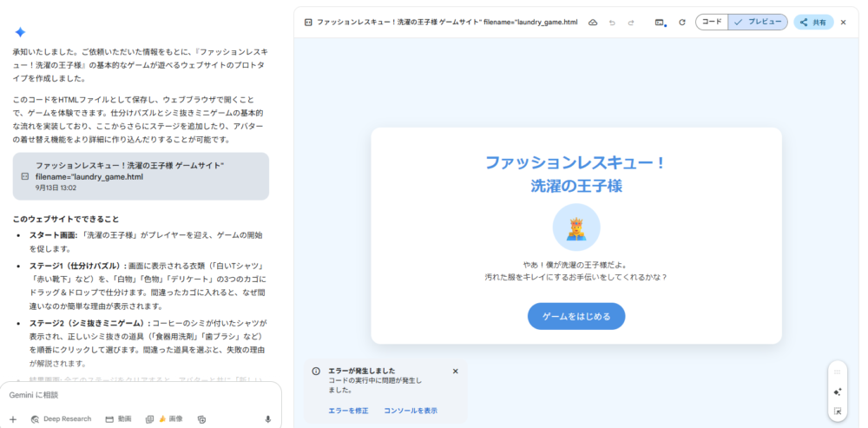
Task: Click the sparkle icon in floating toolbar
Action: pyautogui.click(x=838, y=392)
